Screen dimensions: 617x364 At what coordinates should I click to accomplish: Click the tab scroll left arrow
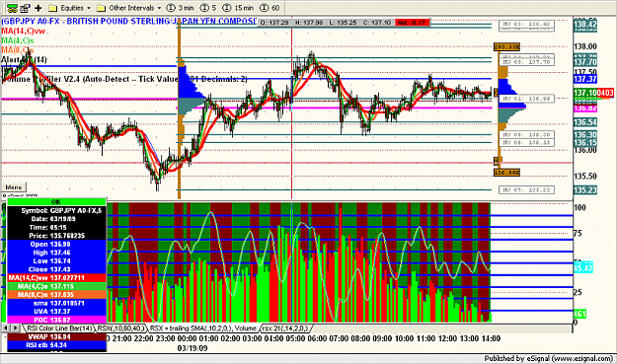(6, 328)
